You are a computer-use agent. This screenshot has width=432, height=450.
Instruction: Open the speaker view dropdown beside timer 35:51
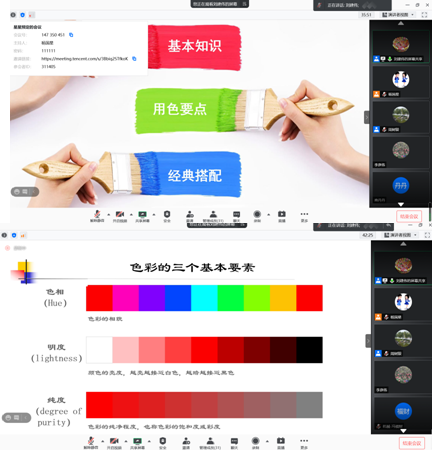pos(398,15)
